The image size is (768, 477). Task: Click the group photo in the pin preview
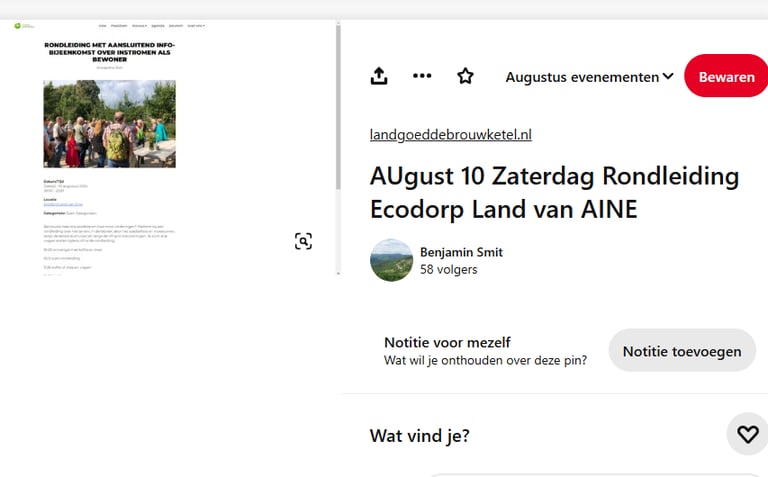click(x=110, y=123)
